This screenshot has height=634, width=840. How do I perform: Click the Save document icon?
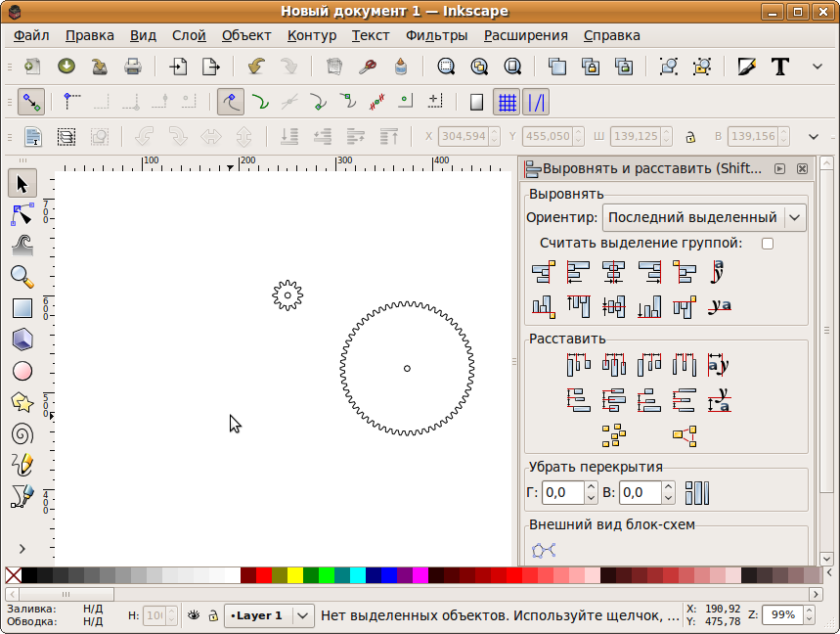click(100, 67)
